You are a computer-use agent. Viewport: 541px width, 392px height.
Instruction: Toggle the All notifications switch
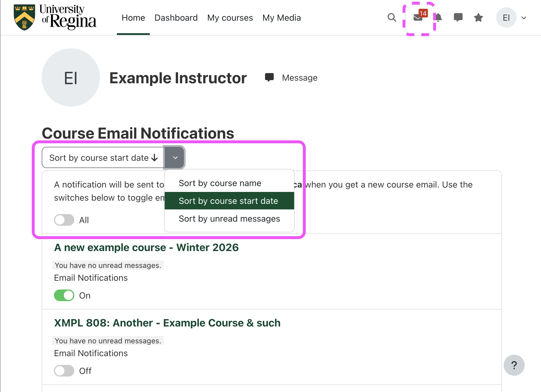64,220
